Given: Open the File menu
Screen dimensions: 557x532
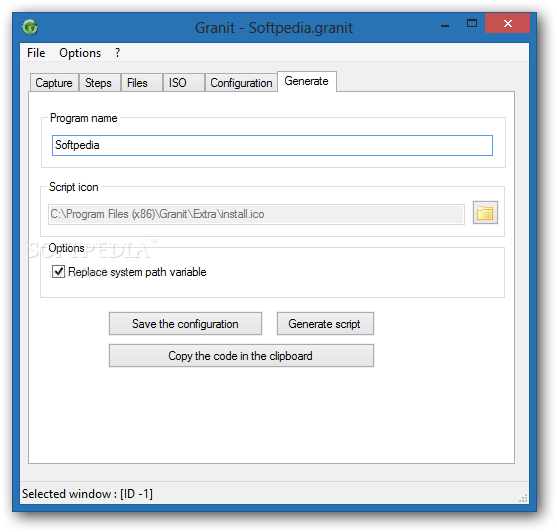Looking at the screenshot, I should click(x=36, y=53).
